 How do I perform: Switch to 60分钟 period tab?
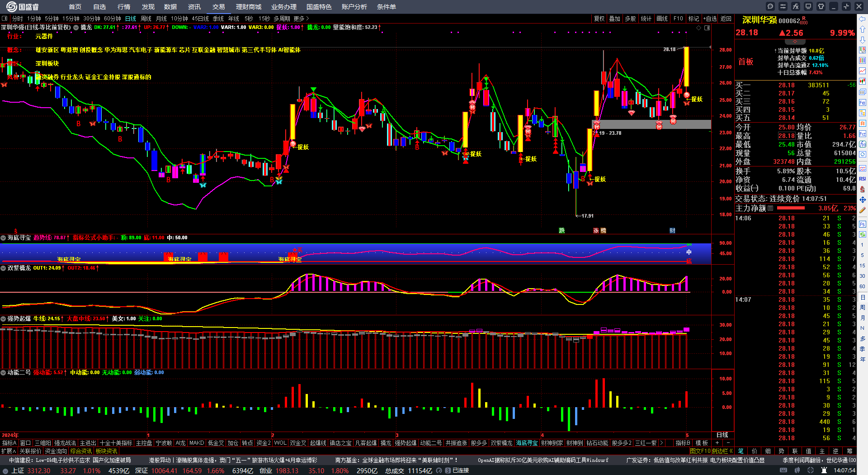(113, 19)
